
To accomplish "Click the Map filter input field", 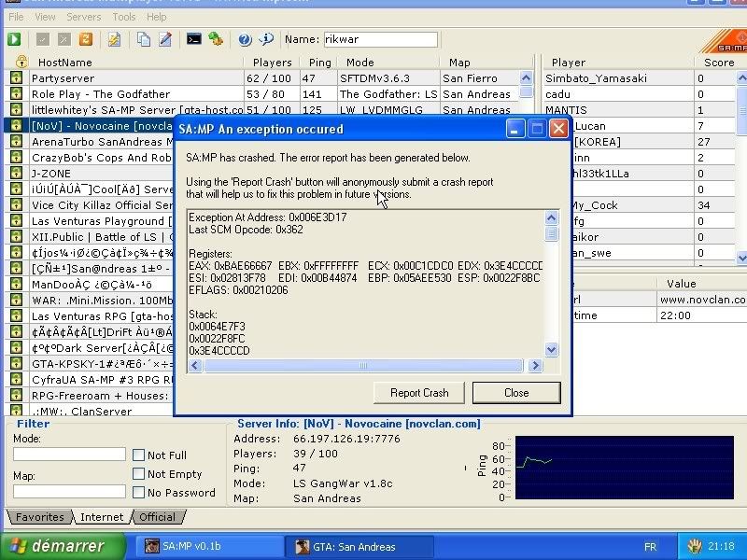I will coord(69,491).
